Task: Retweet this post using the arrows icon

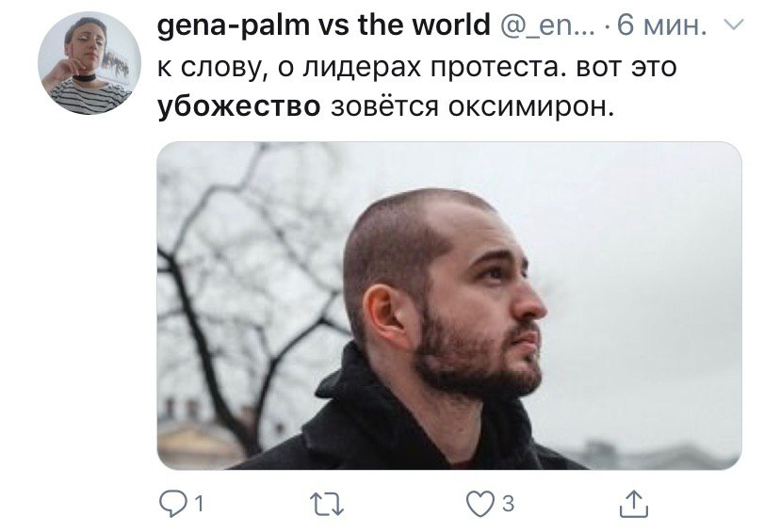Action: pyautogui.click(x=327, y=504)
